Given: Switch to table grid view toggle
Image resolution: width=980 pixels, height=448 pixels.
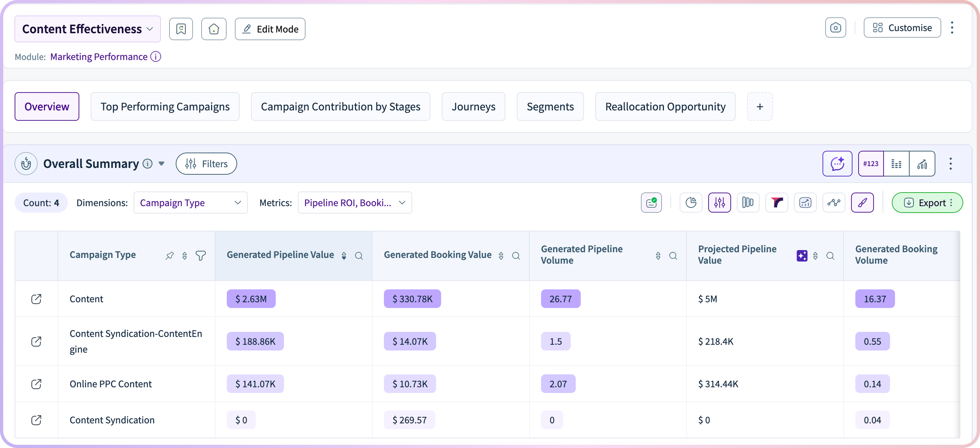Looking at the screenshot, I should pyautogui.click(x=896, y=164).
